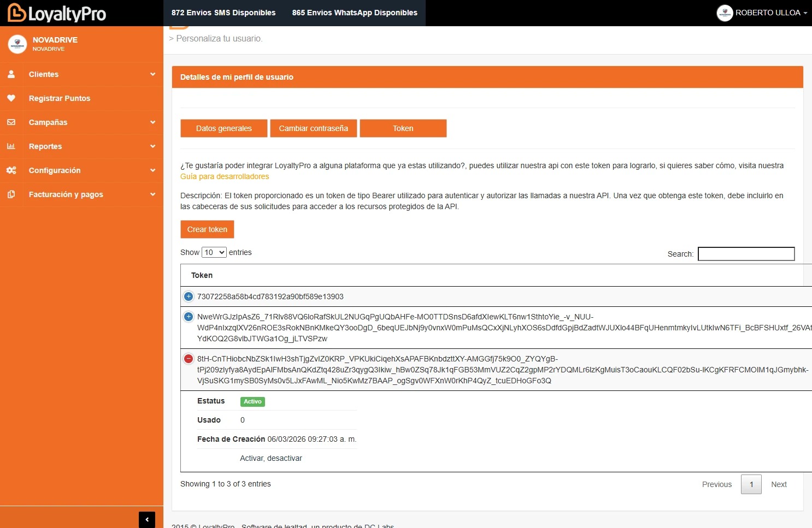Open the Clientes menu item

click(81, 74)
